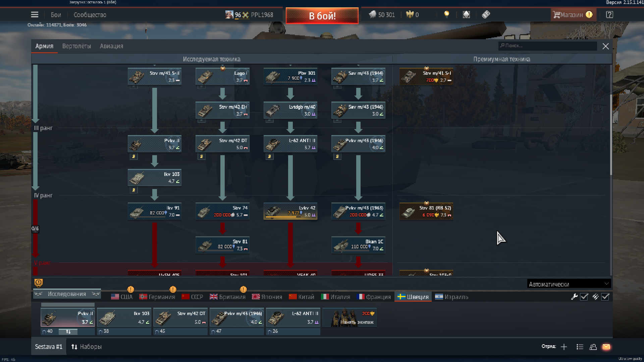Select the СССР nation tab
The image size is (644, 362).
(x=192, y=297)
